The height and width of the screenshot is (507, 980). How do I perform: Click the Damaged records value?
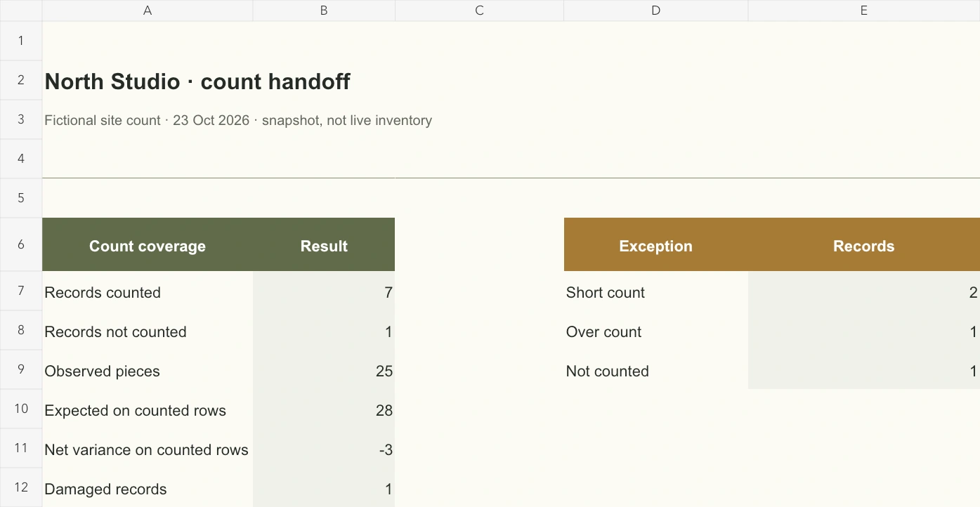point(324,487)
